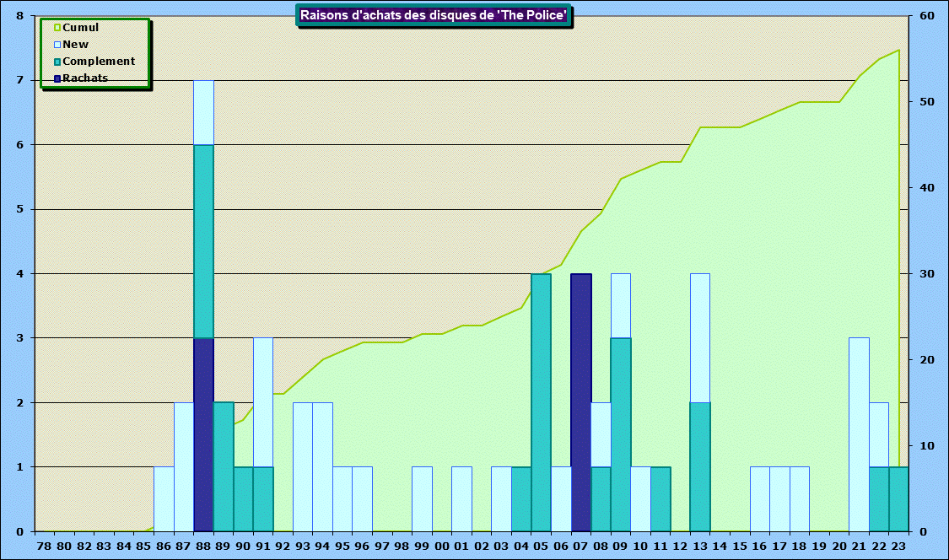Click the dark blue Rachats segment for 88
This screenshot has width=949, height=560.
(x=203, y=434)
